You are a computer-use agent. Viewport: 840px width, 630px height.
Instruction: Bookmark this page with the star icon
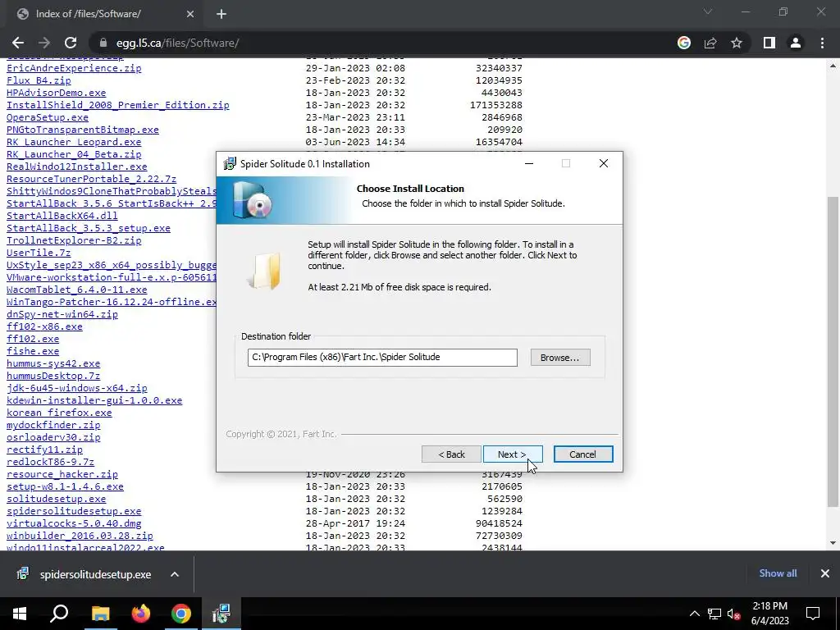(737, 43)
